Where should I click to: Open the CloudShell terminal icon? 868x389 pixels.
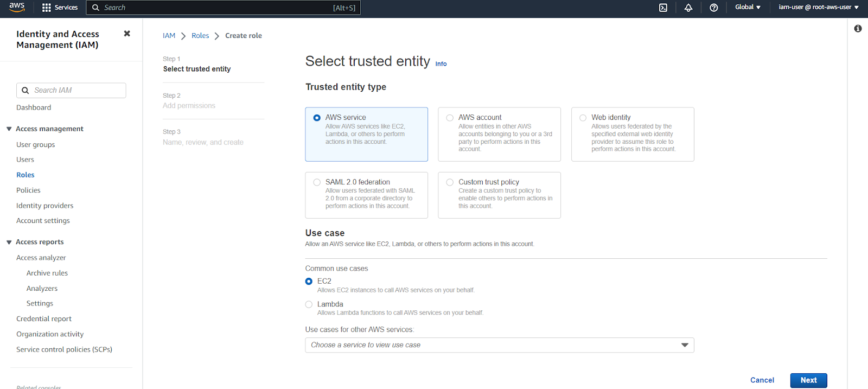663,8
